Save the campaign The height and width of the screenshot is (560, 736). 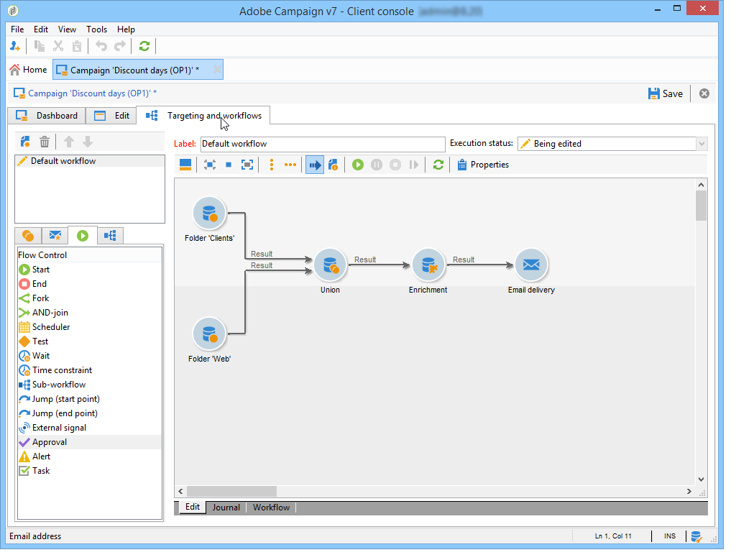tap(665, 93)
